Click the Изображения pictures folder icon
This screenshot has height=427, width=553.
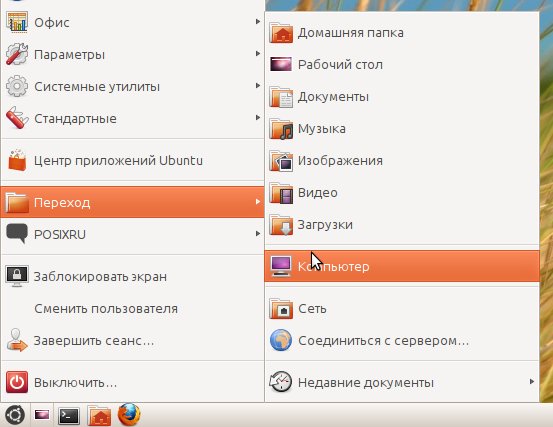[x=281, y=161]
